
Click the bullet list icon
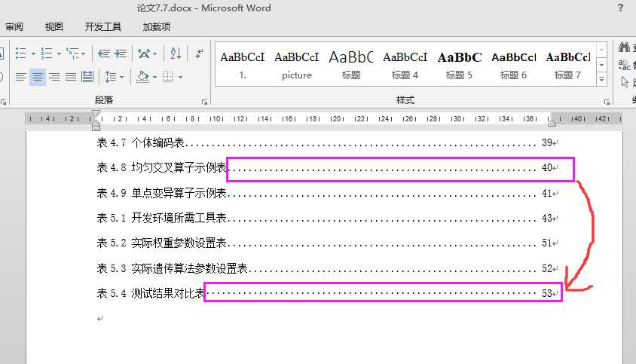coord(20,54)
